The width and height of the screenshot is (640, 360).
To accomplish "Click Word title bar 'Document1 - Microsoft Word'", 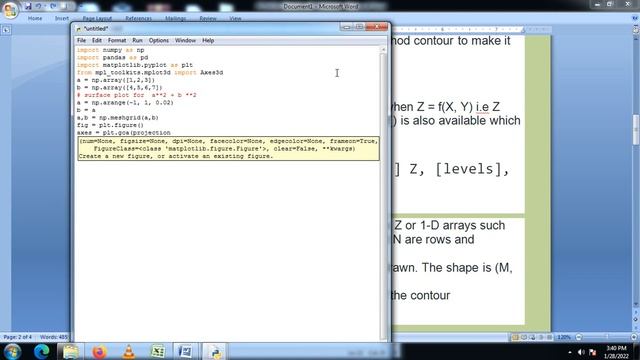I will pyautogui.click(x=321, y=6).
